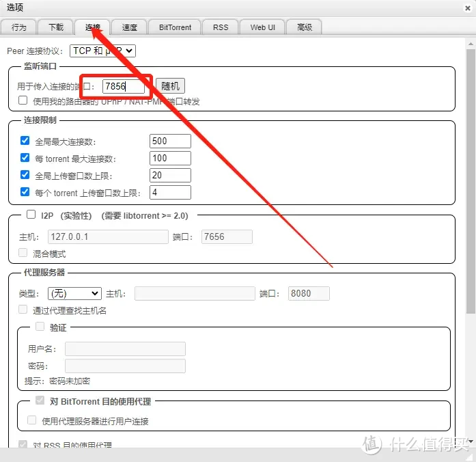Click the vertical scrollbar thumb
The image size is (476, 462).
pos(471,181)
